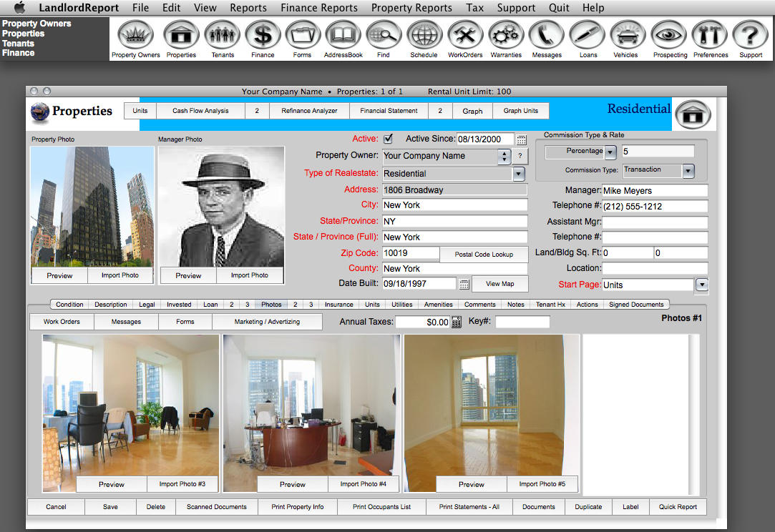Open the Refinance Analyzer tab

click(309, 111)
